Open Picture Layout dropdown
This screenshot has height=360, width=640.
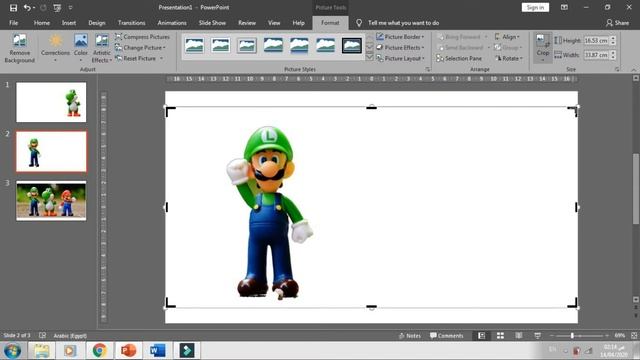point(400,58)
